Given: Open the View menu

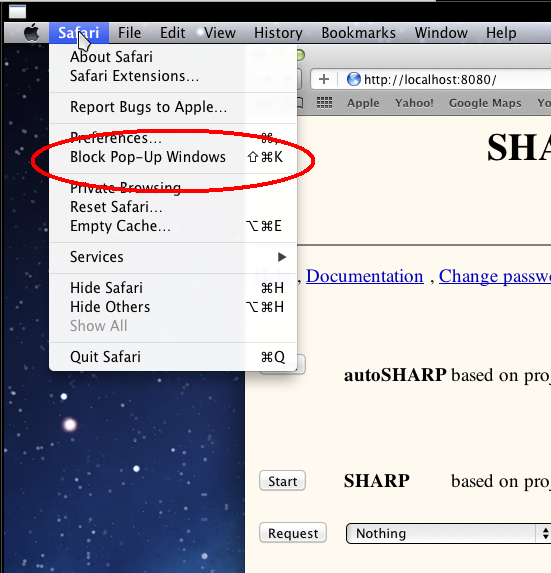Looking at the screenshot, I should [220, 33].
